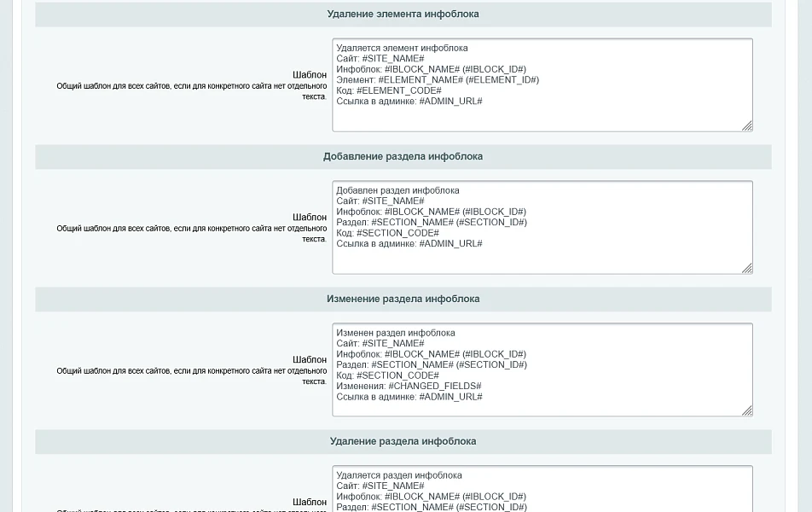
Task: Focus the 'Добавлен раздел инфоблока' template textarea
Action: point(542,228)
